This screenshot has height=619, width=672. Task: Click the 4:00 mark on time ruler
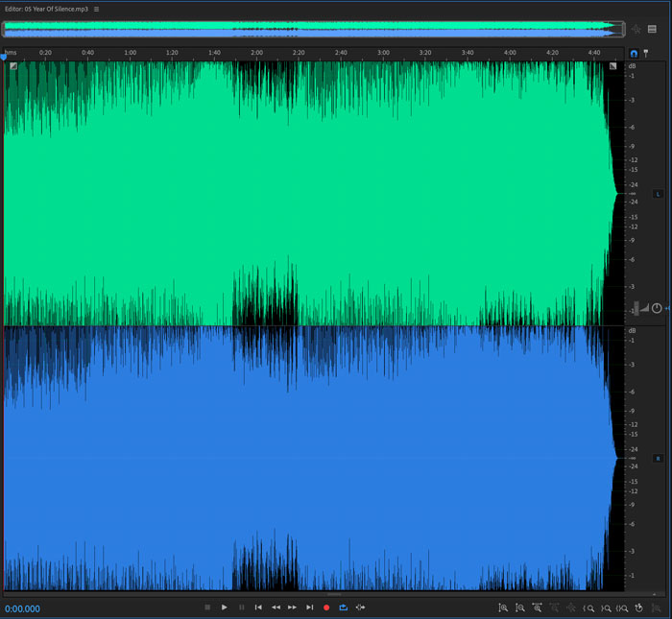pyautogui.click(x=510, y=53)
